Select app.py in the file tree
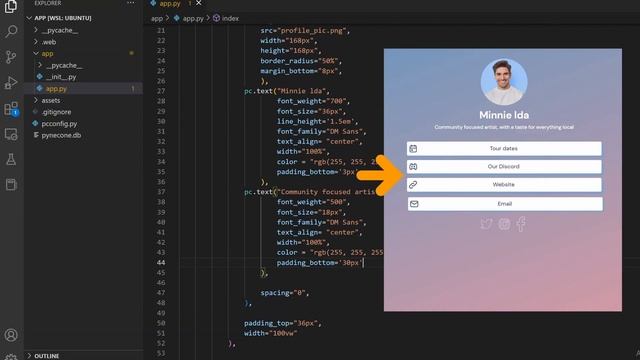This screenshot has width=640, height=360. coord(56,89)
